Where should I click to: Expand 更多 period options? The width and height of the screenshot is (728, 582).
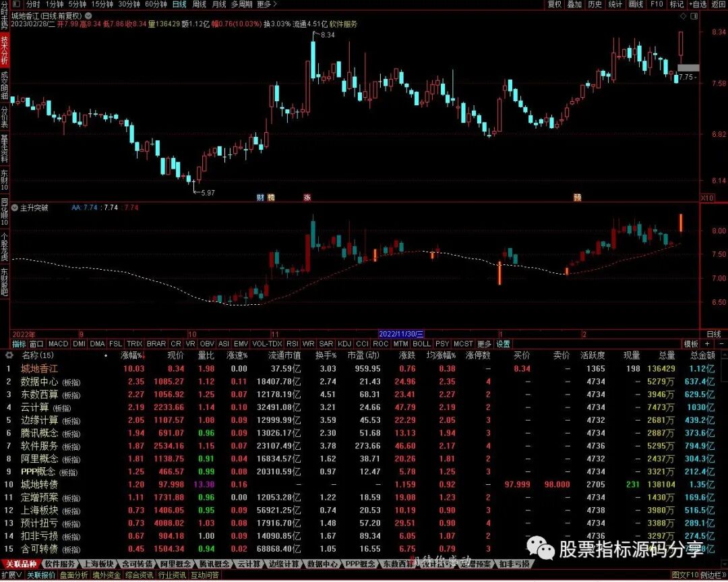click(x=267, y=4)
